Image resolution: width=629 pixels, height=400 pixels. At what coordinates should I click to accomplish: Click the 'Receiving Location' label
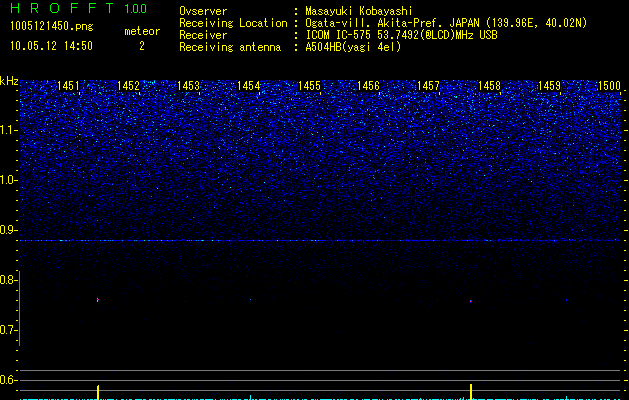coord(233,23)
